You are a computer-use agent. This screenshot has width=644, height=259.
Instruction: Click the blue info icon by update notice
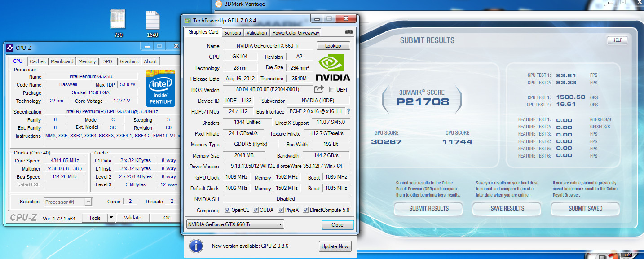[196, 246]
